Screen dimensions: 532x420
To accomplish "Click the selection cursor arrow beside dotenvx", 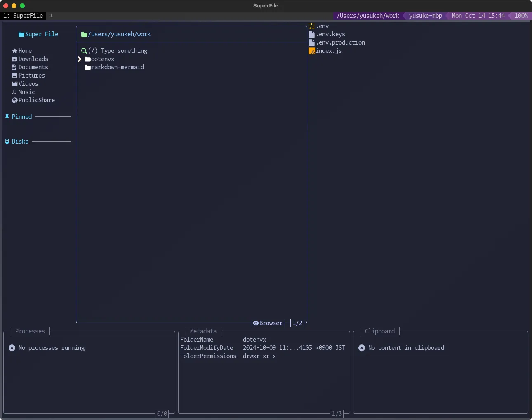I will (80, 59).
